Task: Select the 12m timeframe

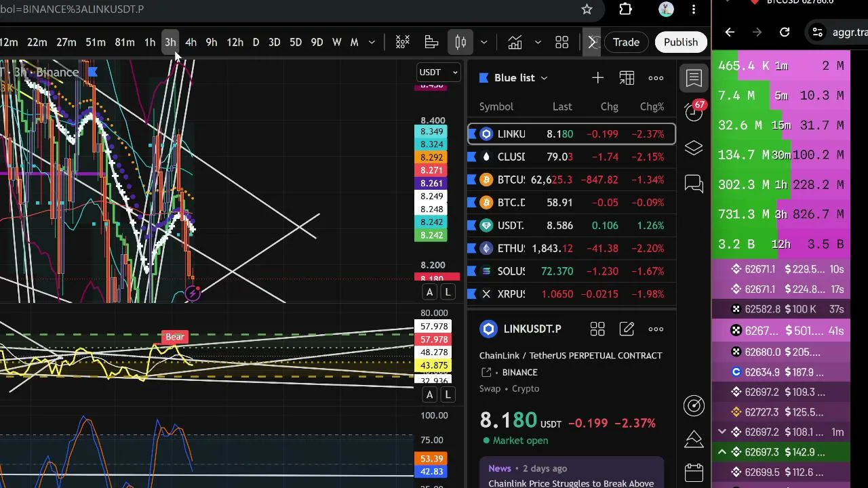Action: click(x=9, y=43)
